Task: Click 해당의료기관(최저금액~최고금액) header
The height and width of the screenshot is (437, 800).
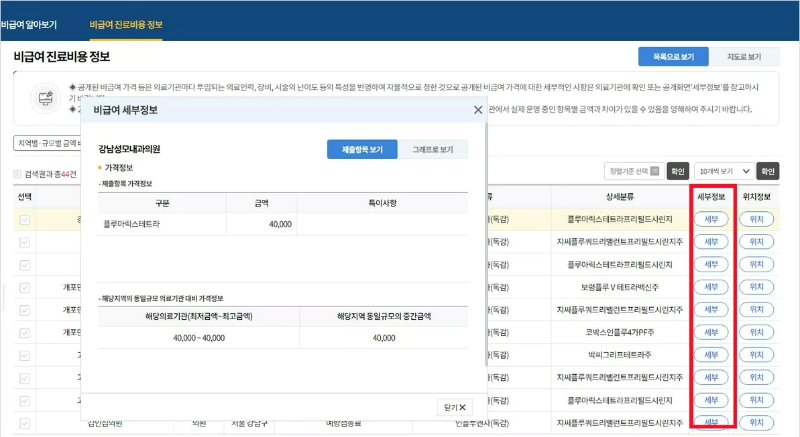Action: 199,316
